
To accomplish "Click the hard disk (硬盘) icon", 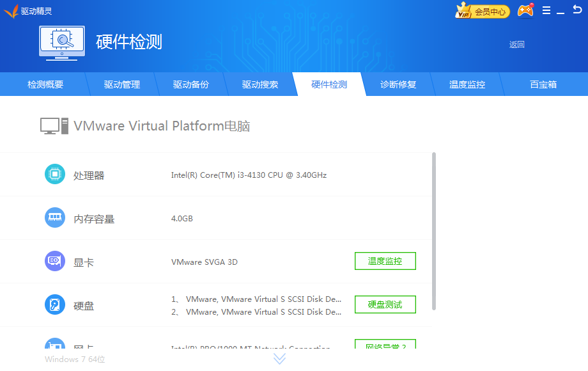I will (x=55, y=305).
